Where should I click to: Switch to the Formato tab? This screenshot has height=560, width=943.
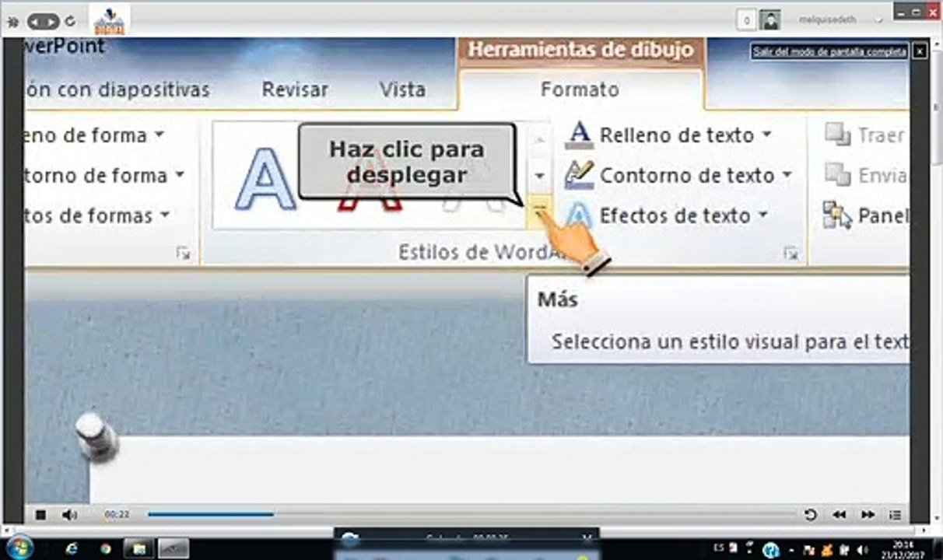580,89
